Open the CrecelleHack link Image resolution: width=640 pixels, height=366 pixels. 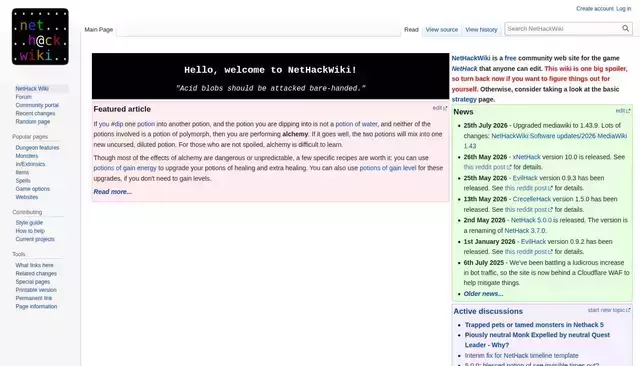[531, 199]
